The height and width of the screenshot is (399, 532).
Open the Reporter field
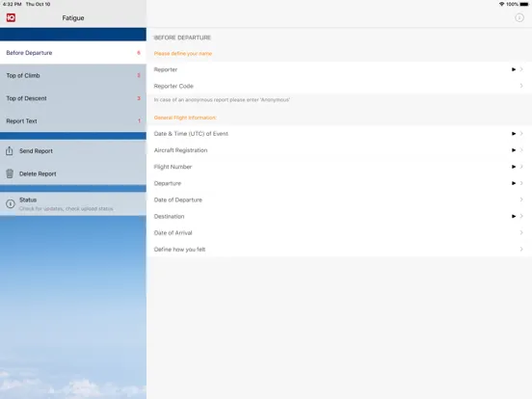pos(339,69)
